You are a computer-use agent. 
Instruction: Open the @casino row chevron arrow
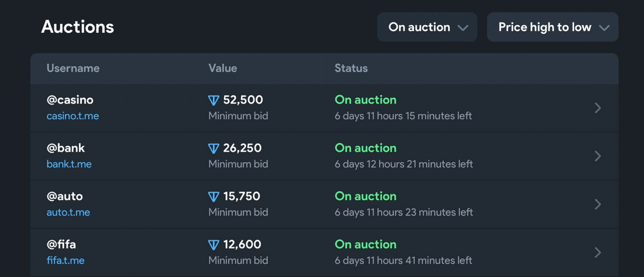[x=598, y=108]
